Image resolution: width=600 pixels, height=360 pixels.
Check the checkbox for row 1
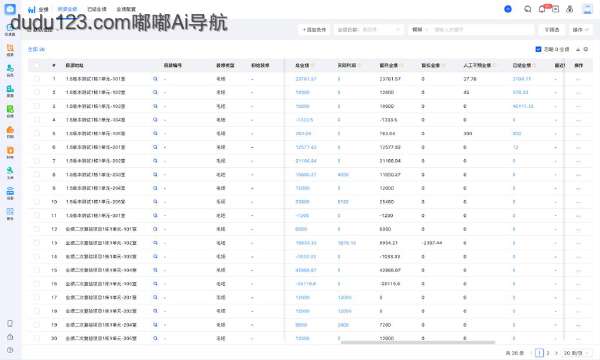tap(36, 79)
